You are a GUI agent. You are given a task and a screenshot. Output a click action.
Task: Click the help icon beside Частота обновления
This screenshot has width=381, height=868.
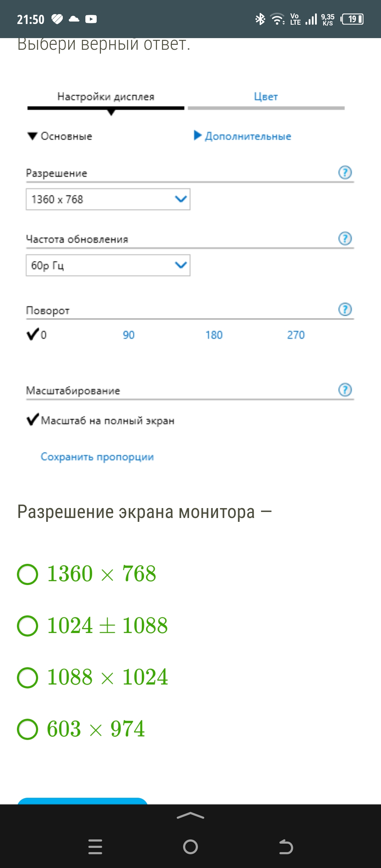coord(345,239)
